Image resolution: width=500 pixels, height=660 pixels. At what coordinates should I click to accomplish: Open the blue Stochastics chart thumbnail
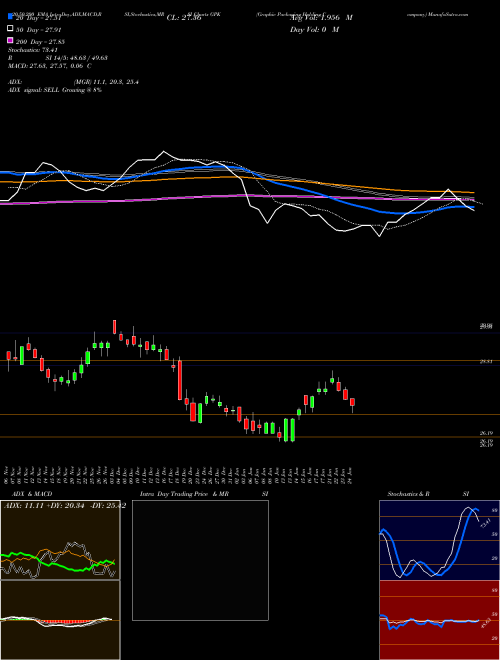(x=439, y=540)
